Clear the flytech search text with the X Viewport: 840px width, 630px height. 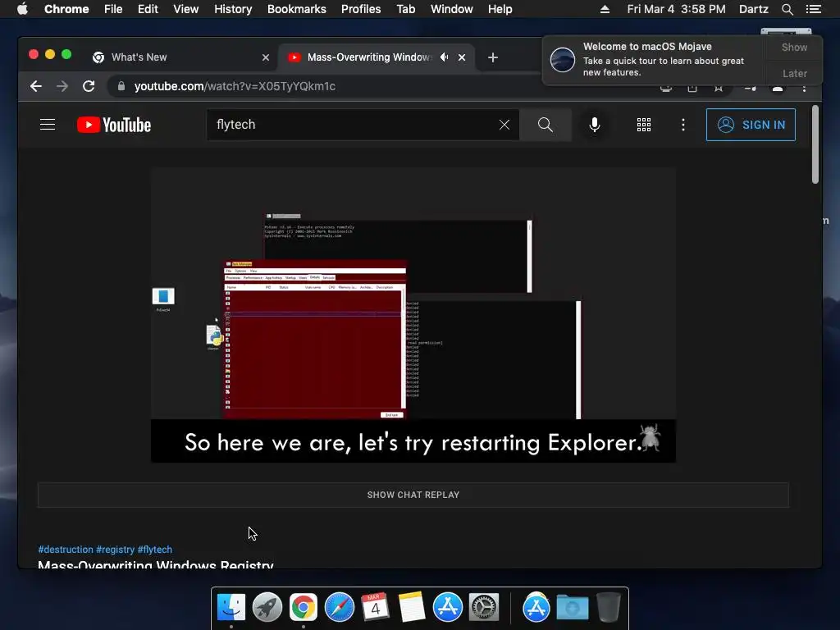(504, 125)
